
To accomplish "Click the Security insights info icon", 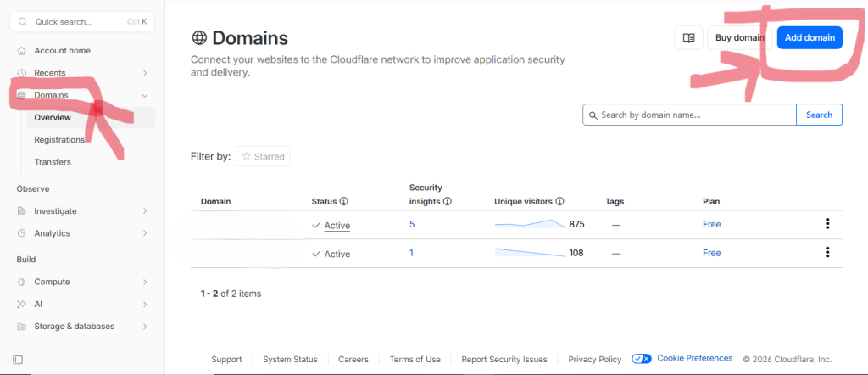I will (x=448, y=202).
